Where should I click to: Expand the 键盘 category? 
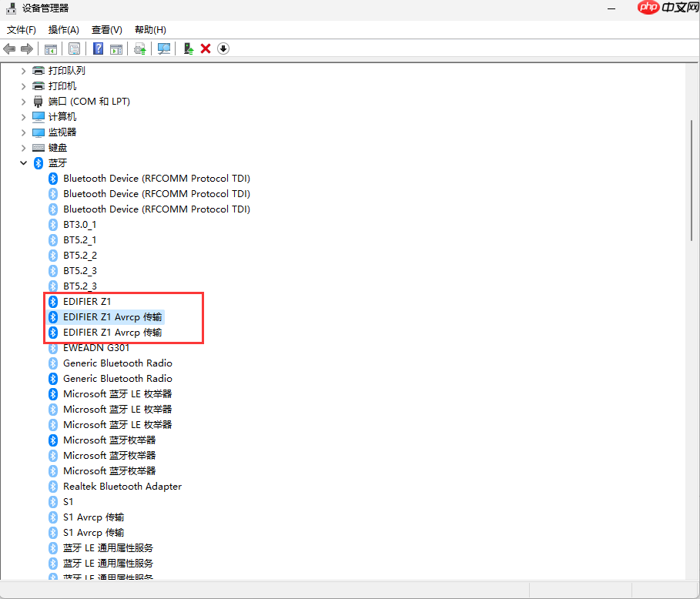pyautogui.click(x=24, y=147)
